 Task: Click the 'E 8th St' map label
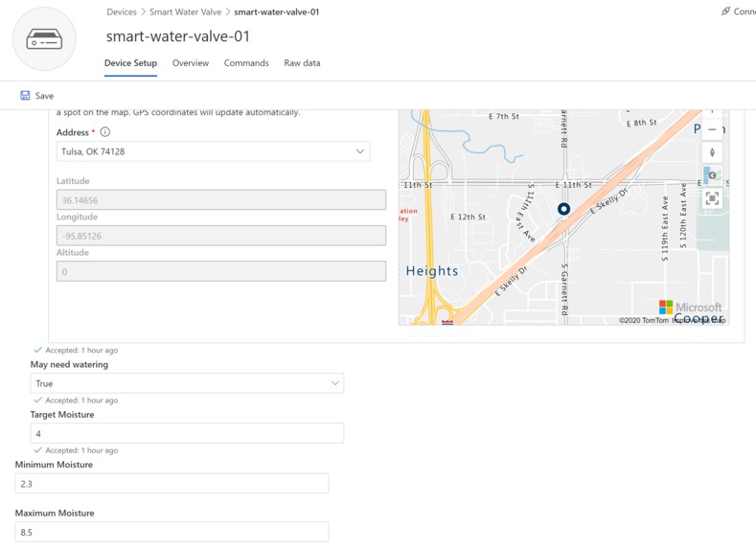(641, 123)
